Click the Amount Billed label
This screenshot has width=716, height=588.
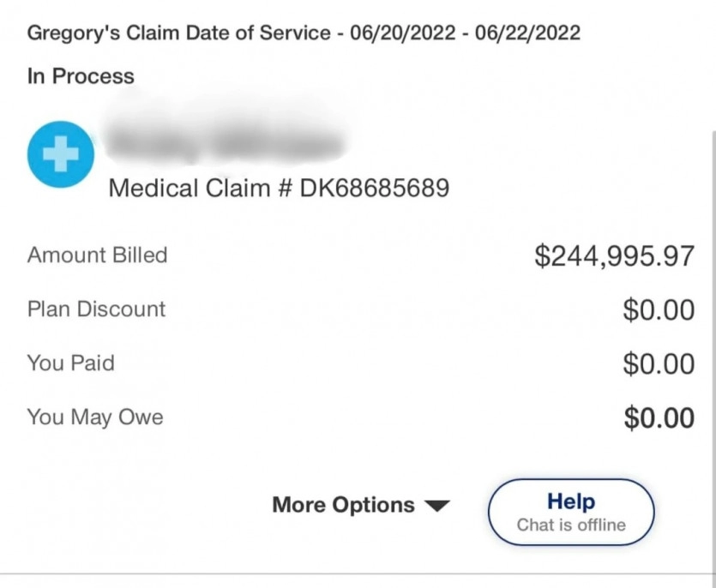[97, 255]
